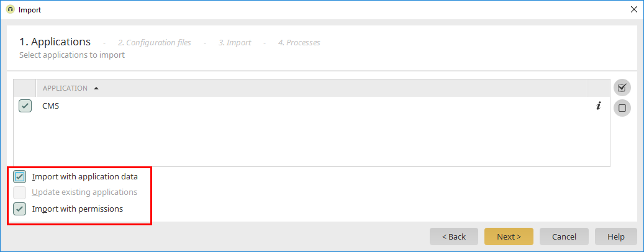Cancel the import dialog

(564, 236)
